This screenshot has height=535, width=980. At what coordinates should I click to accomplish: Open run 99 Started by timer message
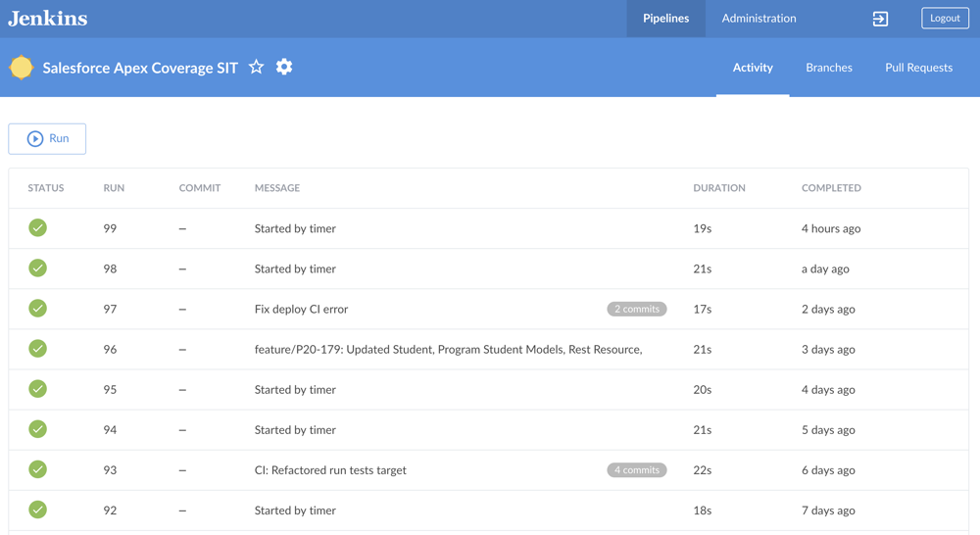click(295, 228)
